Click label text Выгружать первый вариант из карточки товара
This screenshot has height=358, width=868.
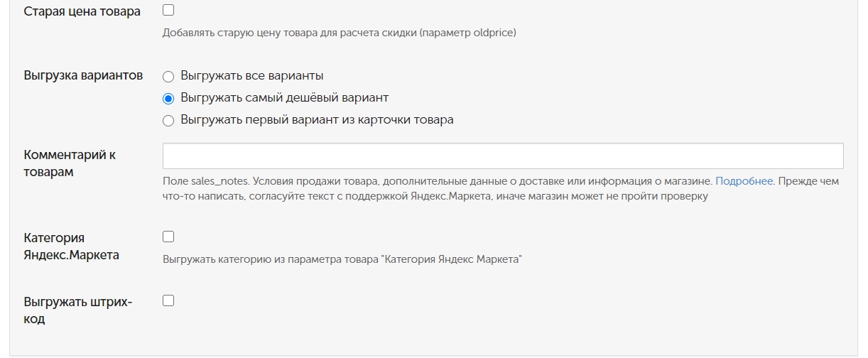318,120
